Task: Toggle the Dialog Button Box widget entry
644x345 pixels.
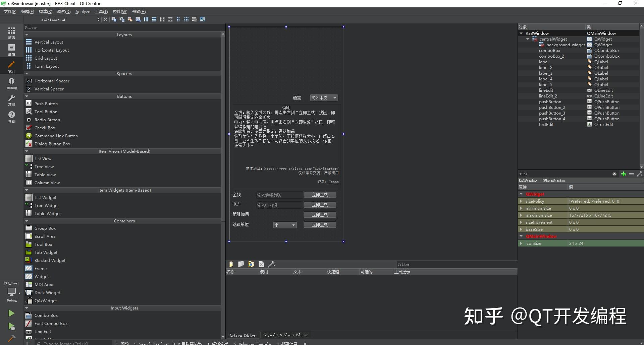Action: pos(52,144)
